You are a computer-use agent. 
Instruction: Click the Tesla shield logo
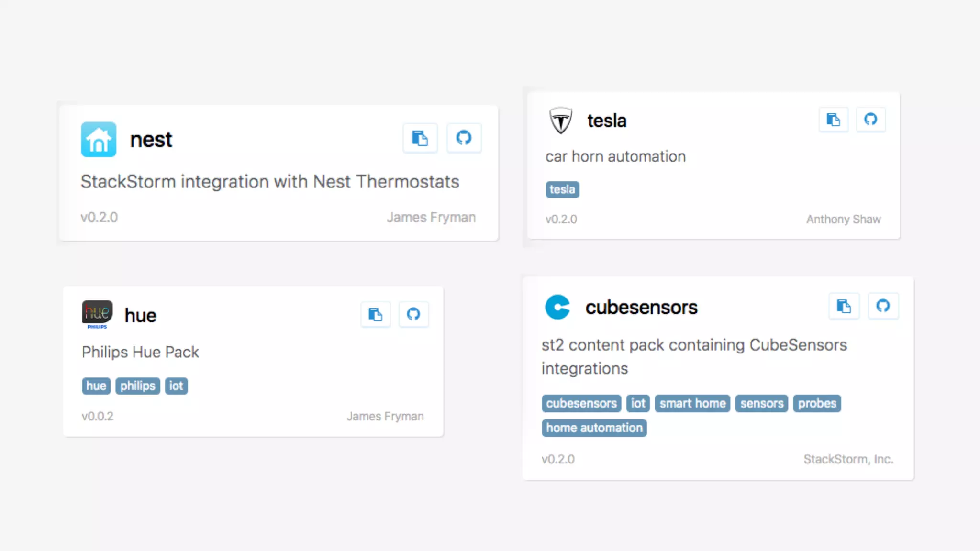(x=560, y=121)
